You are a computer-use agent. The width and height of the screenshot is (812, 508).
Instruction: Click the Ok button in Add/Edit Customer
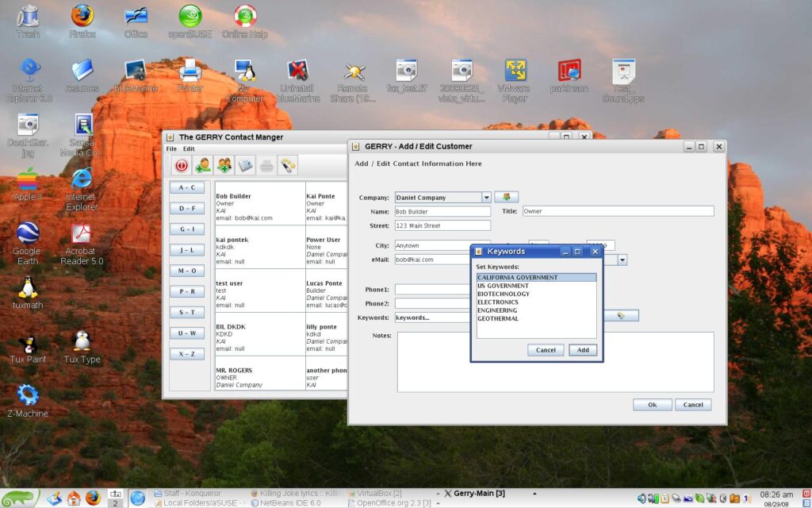(x=652, y=405)
